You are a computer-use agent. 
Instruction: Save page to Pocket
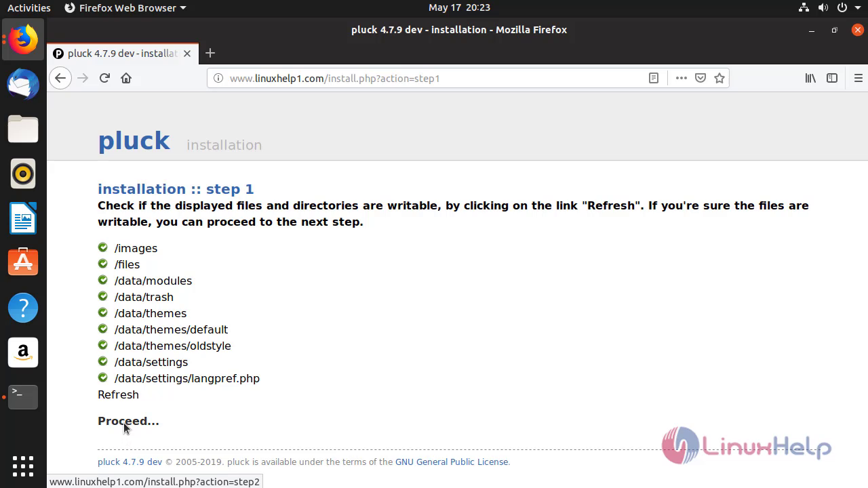tap(701, 78)
